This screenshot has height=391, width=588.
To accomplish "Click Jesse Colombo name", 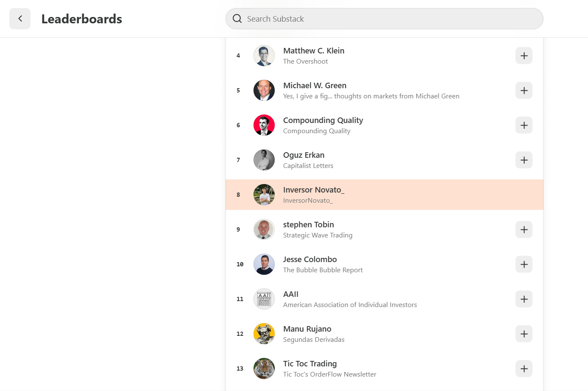I will [x=310, y=259].
